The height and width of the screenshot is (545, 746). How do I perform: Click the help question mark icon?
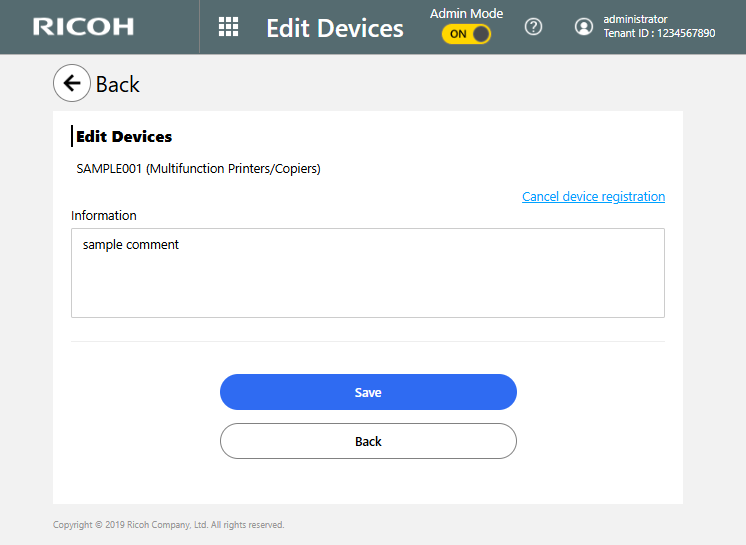(x=533, y=27)
